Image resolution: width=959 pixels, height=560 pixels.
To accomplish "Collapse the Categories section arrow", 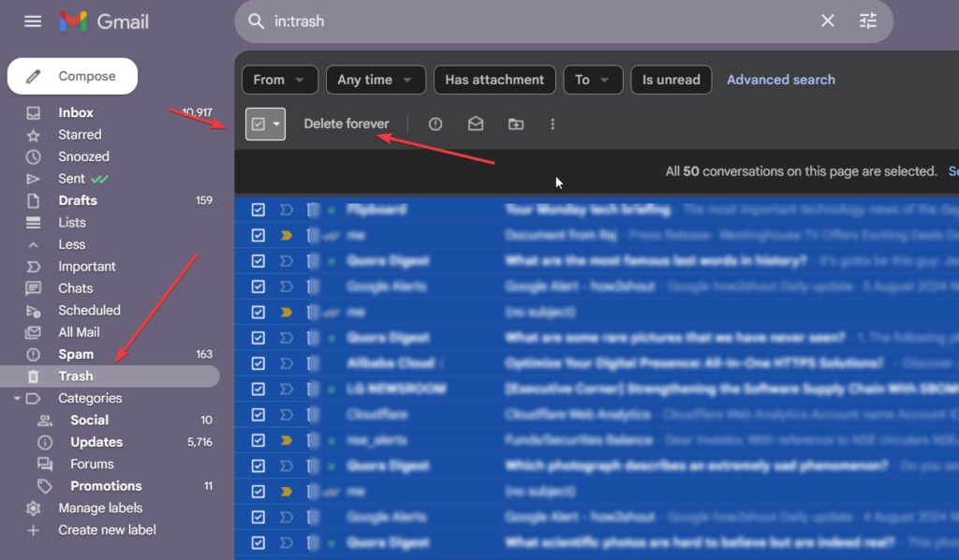I will (x=17, y=399).
